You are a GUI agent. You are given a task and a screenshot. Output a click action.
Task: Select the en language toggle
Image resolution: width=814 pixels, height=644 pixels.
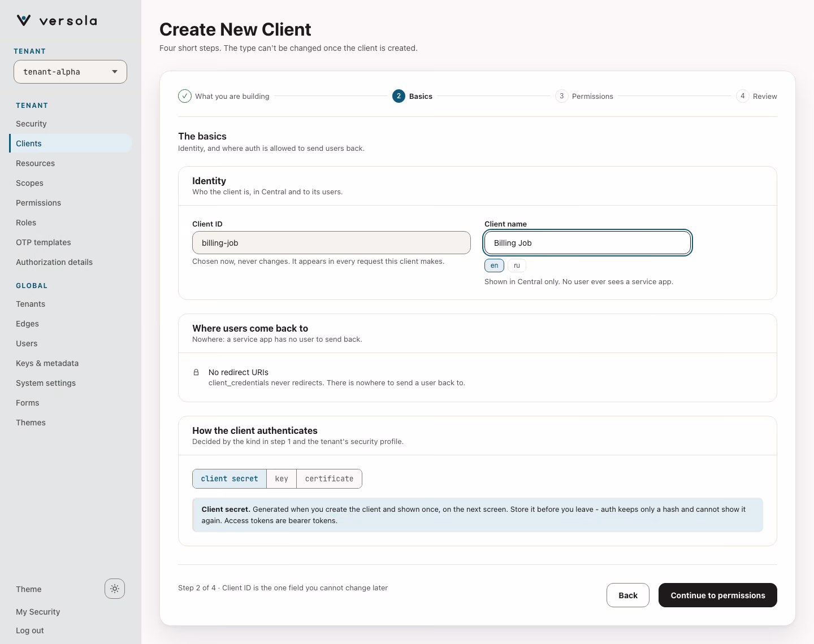pyautogui.click(x=494, y=266)
